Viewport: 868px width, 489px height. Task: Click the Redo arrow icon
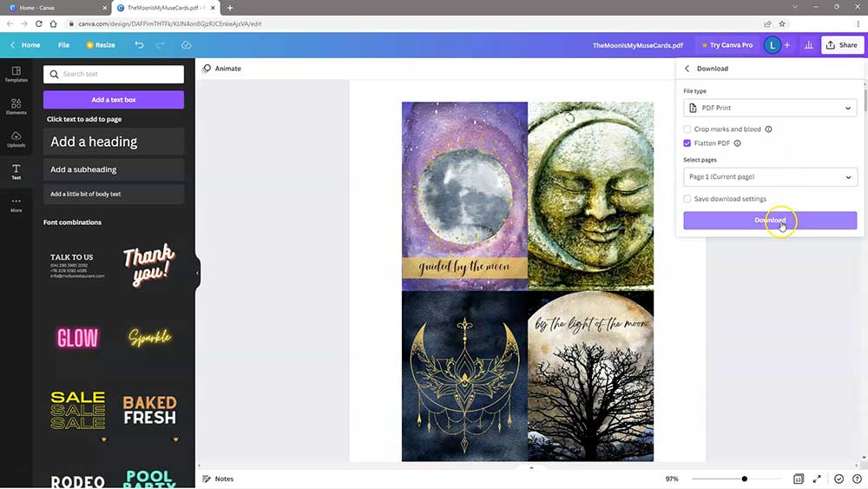[x=160, y=45]
